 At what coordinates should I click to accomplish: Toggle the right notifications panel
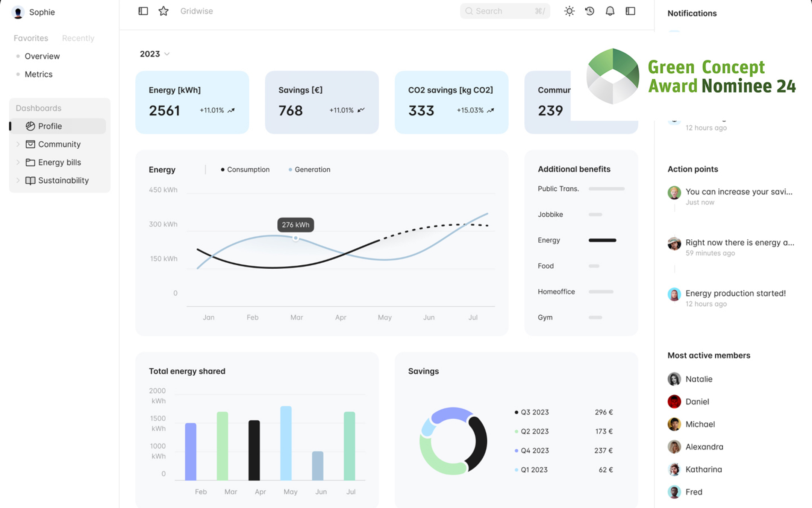630,11
